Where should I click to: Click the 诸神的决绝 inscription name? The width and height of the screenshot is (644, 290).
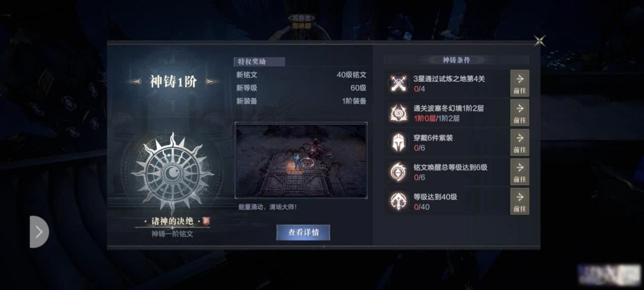pos(172,222)
